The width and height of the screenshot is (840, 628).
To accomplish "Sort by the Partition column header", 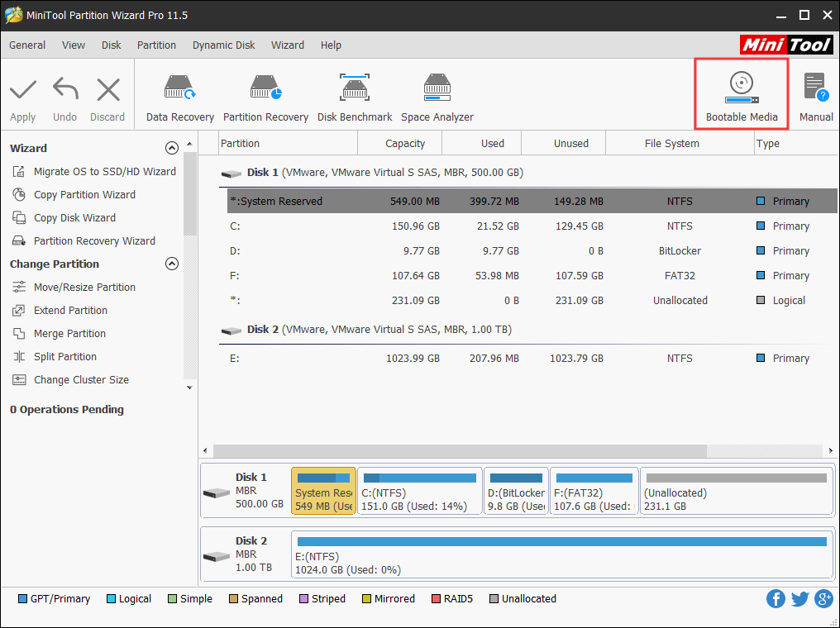I will (x=289, y=144).
